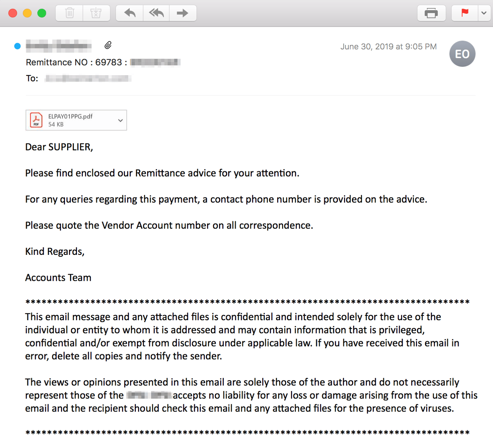Flag this message with the red flag
The width and height of the screenshot is (493, 448).
[x=464, y=13]
